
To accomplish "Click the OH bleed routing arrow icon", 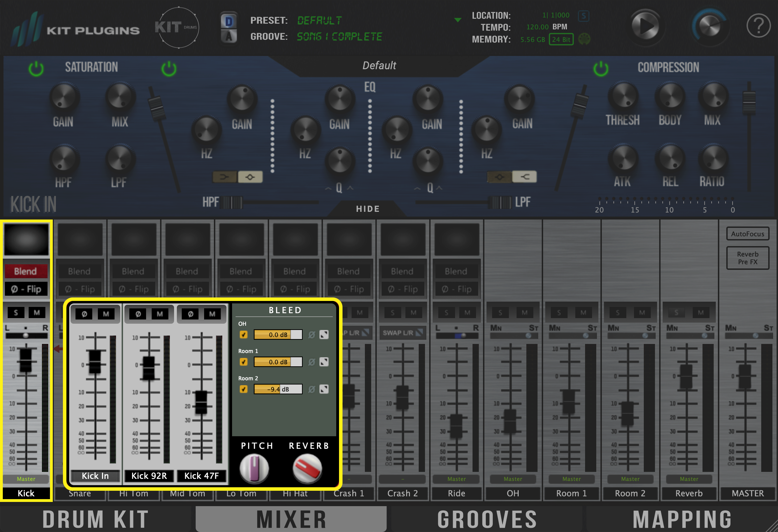I will [324, 335].
